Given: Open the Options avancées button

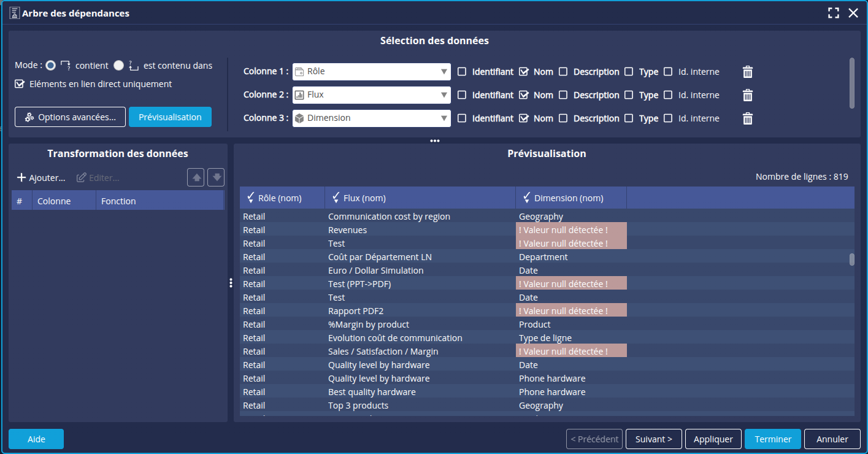Looking at the screenshot, I should 70,117.
